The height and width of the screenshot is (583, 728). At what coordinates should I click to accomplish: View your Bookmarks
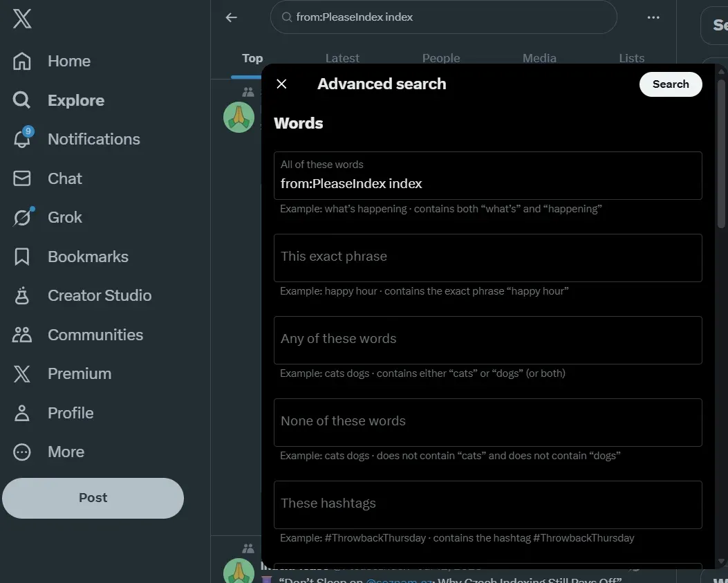88,256
